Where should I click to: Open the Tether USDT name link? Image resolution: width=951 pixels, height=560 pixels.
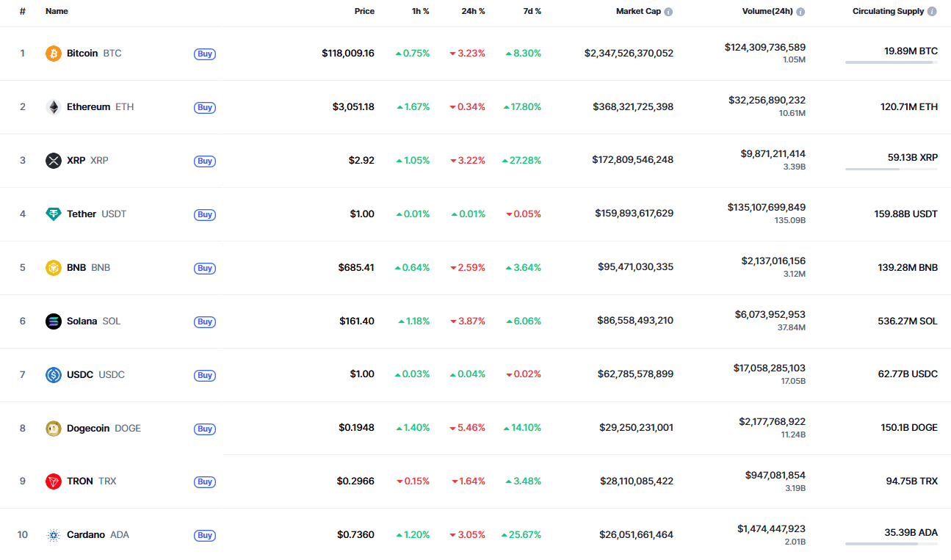(96, 214)
